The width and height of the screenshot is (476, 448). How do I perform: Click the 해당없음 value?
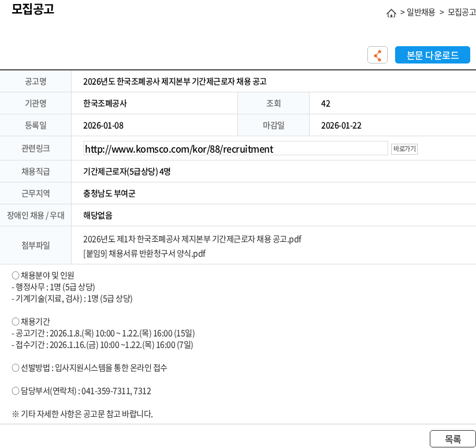pos(98,215)
